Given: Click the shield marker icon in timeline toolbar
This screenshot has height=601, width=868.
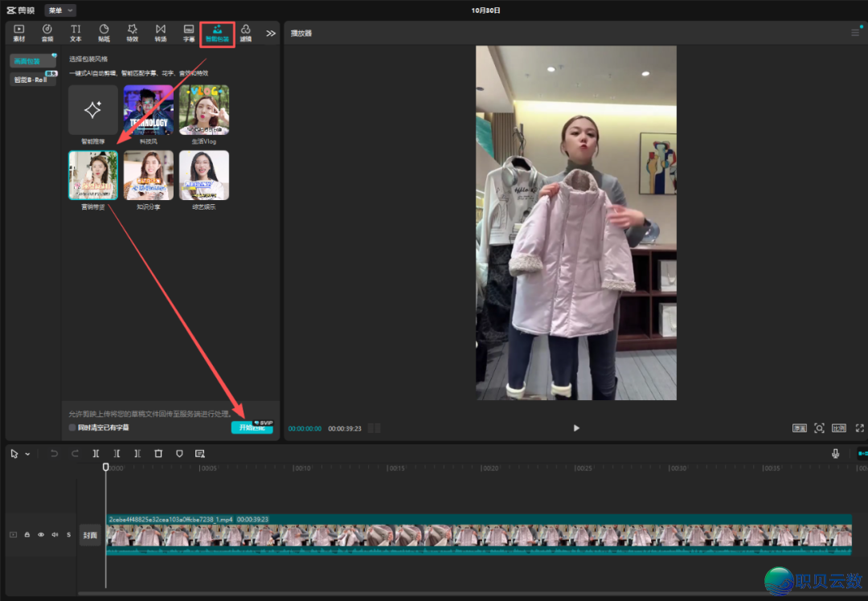Looking at the screenshot, I should tap(179, 454).
